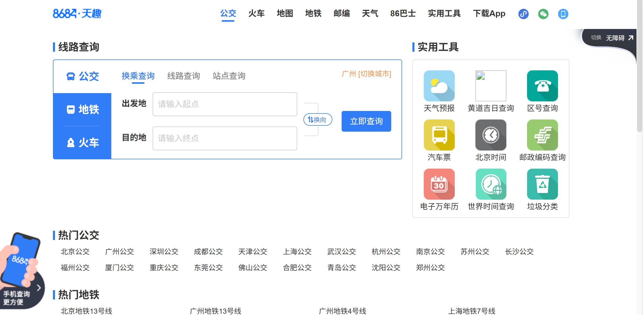The image size is (644, 315).
Task: Open 天气 in the top navigation
Action: pyautogui.click(x=370, y=13)
